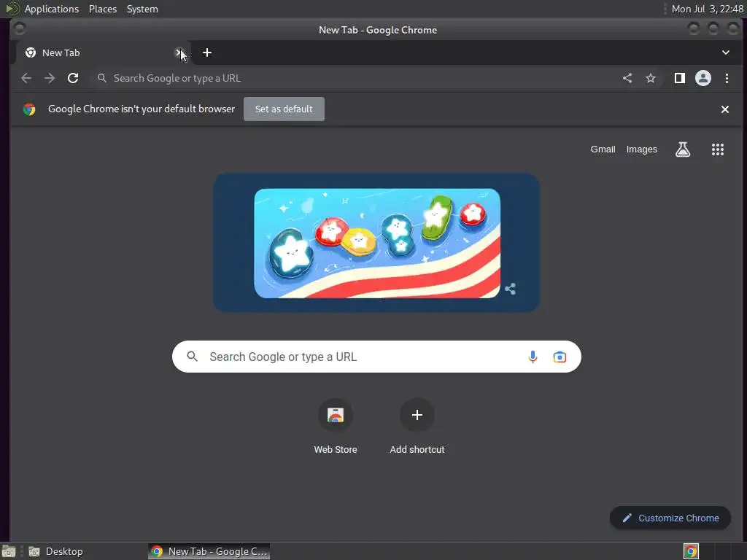This screenshot has height=560, width=747.
Task: Open the Google apps grid
Action: [718, 149]
